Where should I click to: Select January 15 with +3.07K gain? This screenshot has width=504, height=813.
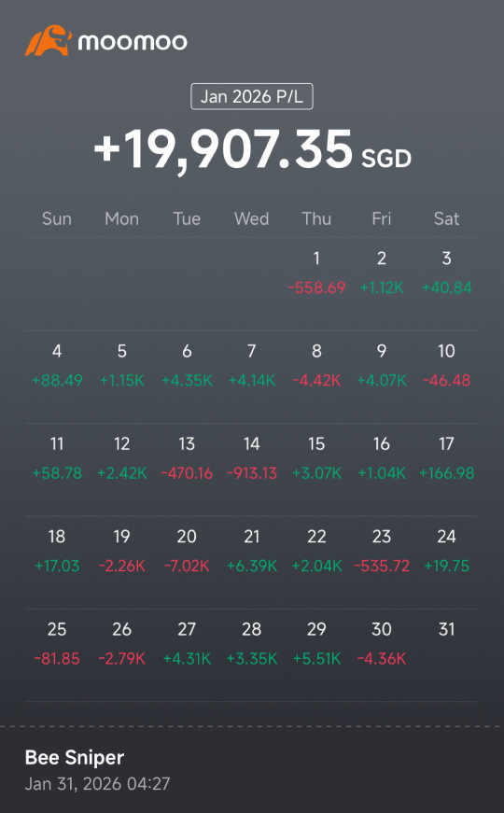pyautogui.click(x=316, y=459)
